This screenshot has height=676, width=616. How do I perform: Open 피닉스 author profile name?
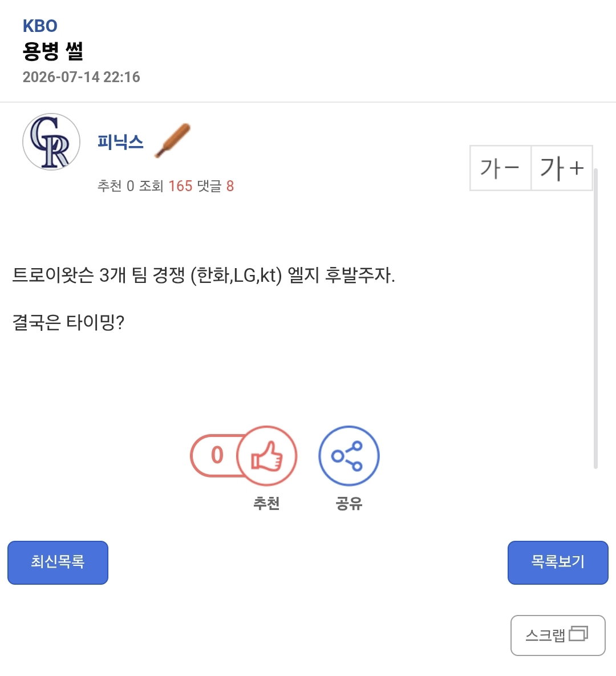coord(120,142)
